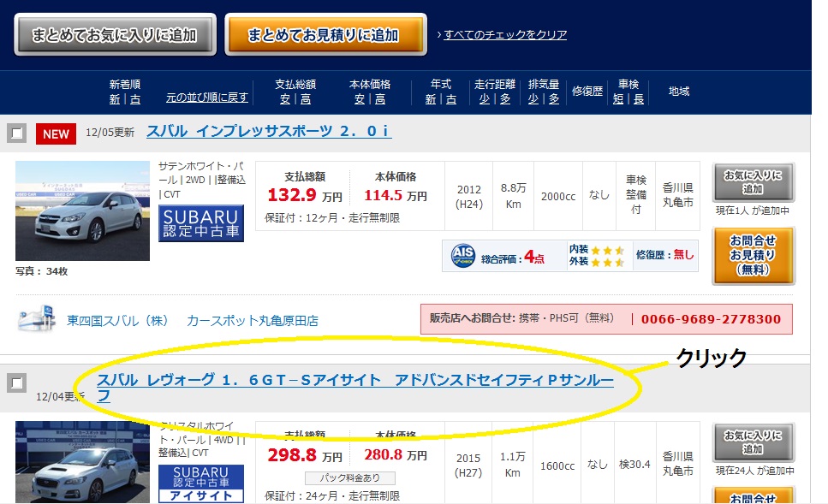Click the AIS inspection logo icon
The height and width of the screenshot is (504, 828).
click(x=463, y=256)
